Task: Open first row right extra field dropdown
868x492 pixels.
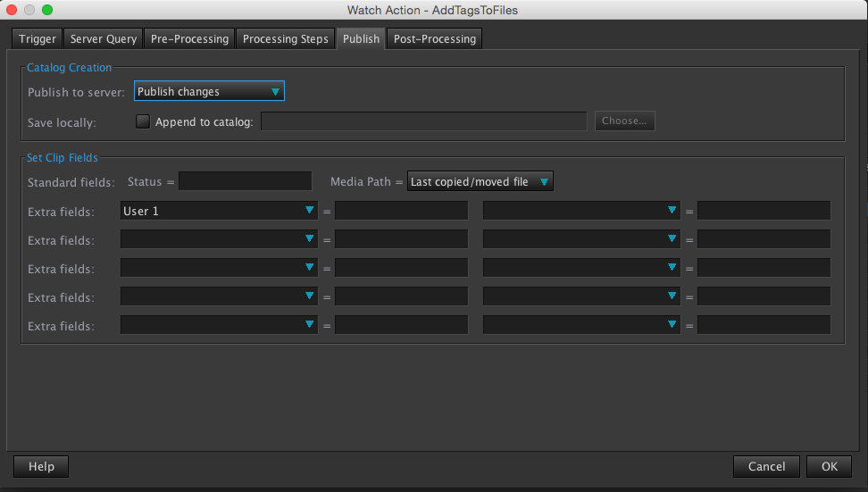Action: click(x=581, y=212)
